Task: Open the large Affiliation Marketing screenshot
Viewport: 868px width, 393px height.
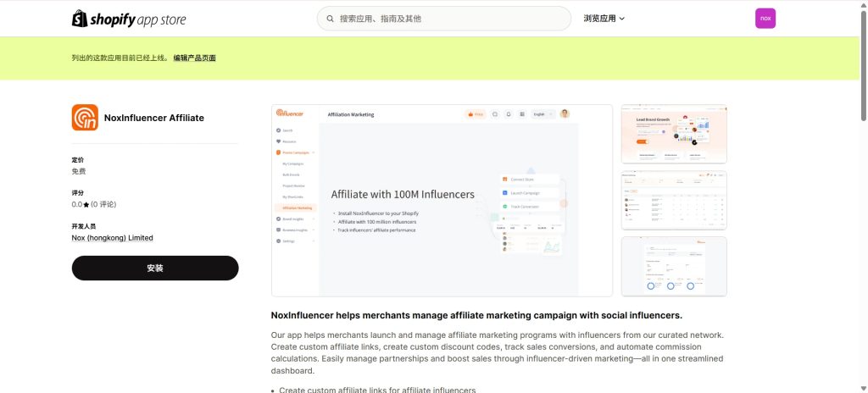Action: pos(442,200)
